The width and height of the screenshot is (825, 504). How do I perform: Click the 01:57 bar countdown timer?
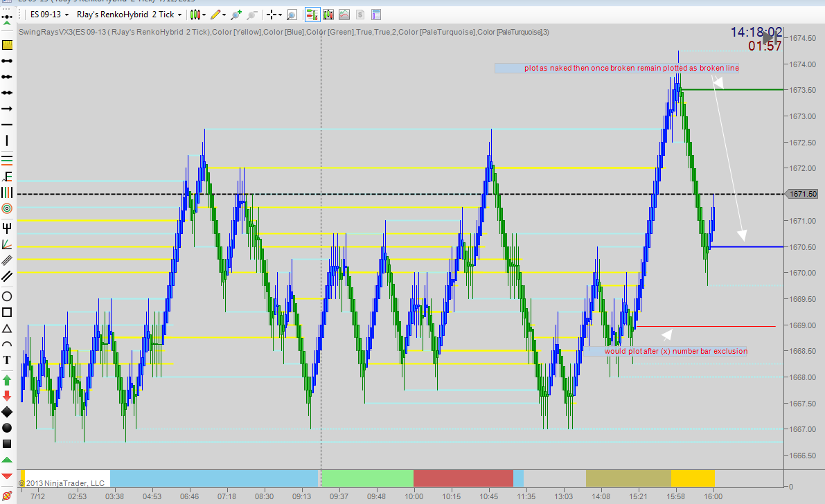pyautogui.click(x=765, y=46)
